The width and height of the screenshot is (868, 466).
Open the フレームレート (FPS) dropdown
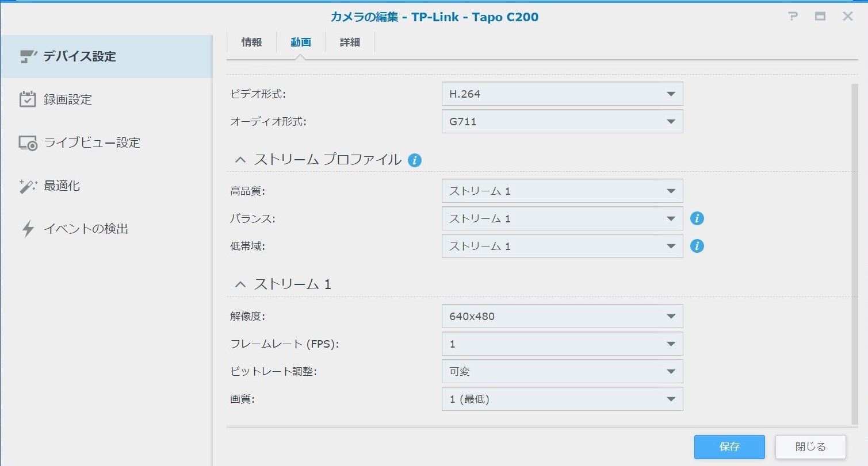(x=562, y=344)
